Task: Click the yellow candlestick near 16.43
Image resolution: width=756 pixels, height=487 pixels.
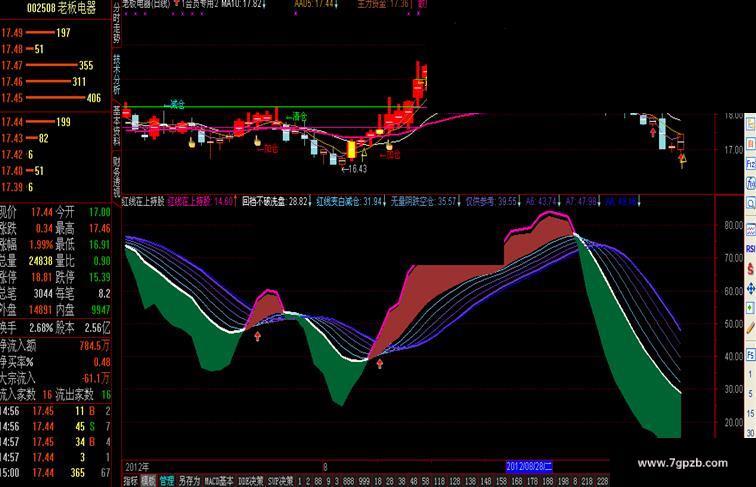Action: 351,149
